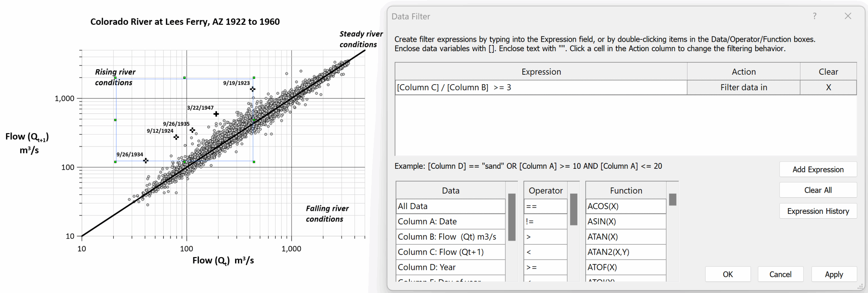868x293 pixels.
Task: Pick the '>=' operator from the list
Action: 545,267
